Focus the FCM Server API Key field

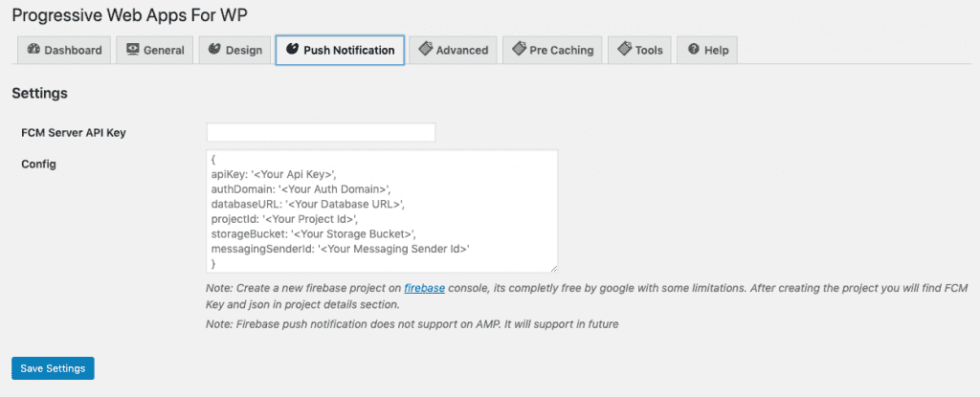(x=321, y=132)
